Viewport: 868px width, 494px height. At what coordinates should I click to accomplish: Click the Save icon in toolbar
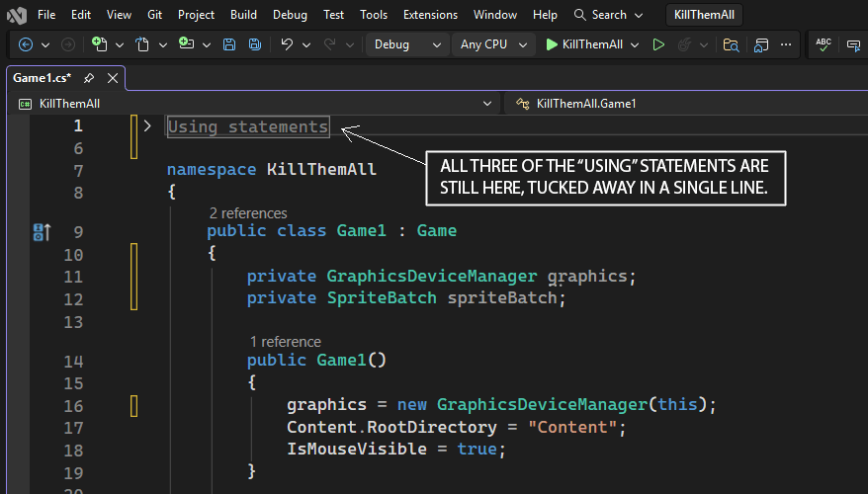click(x=229, y=44)
